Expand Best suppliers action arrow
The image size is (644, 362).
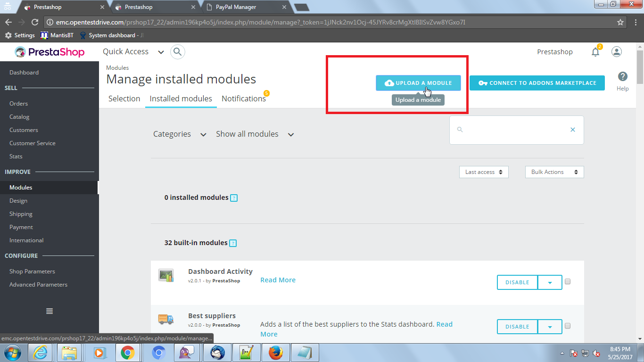[x=550, y=327]
